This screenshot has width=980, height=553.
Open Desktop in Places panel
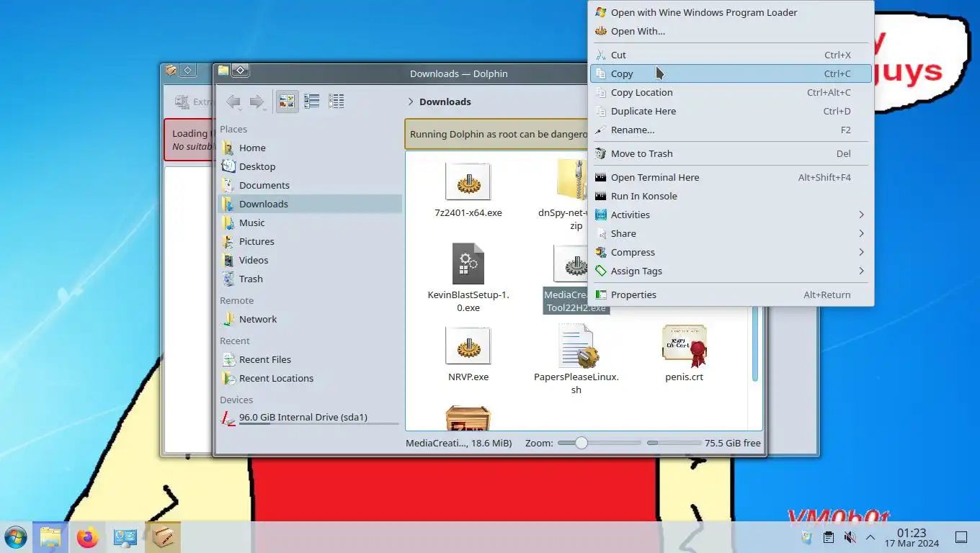pos(310,166)
